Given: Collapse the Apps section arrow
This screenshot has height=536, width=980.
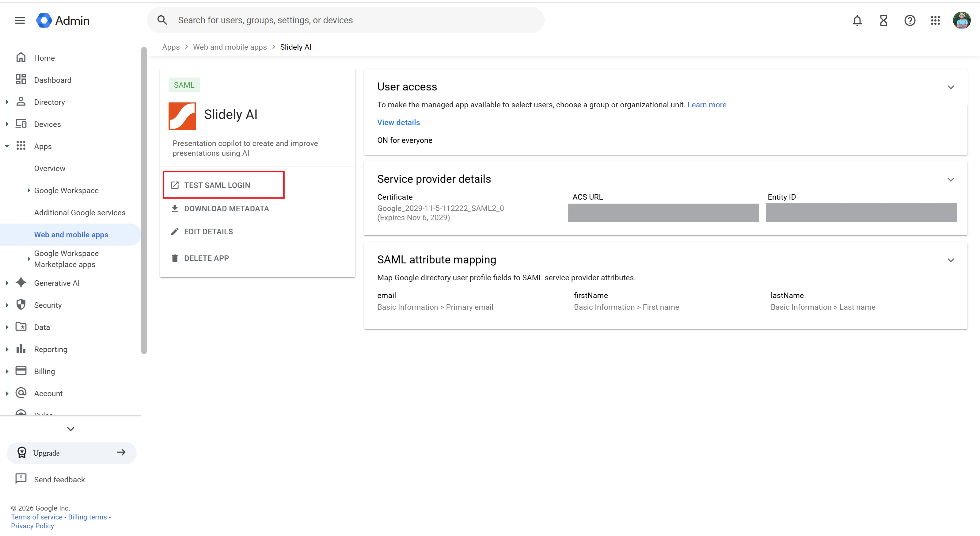Looking at the screenshot, I should pyautogui.click(x=7, y=146).
